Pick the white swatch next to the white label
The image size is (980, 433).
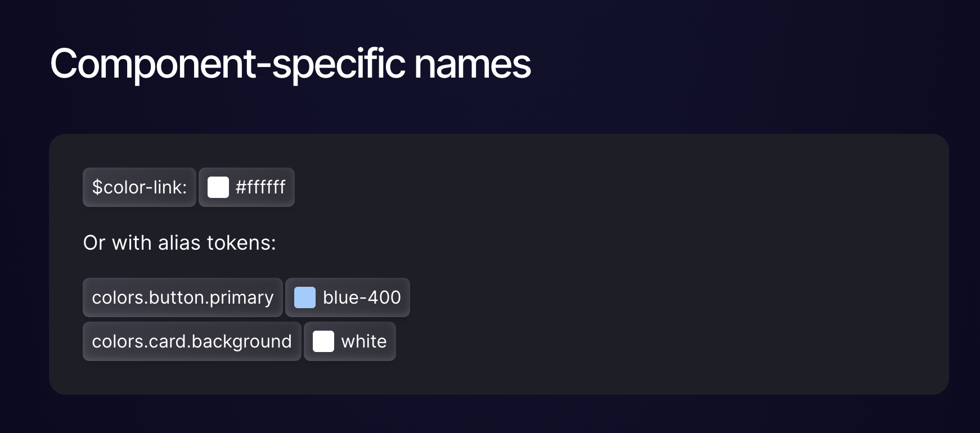[x=323, y=341]
